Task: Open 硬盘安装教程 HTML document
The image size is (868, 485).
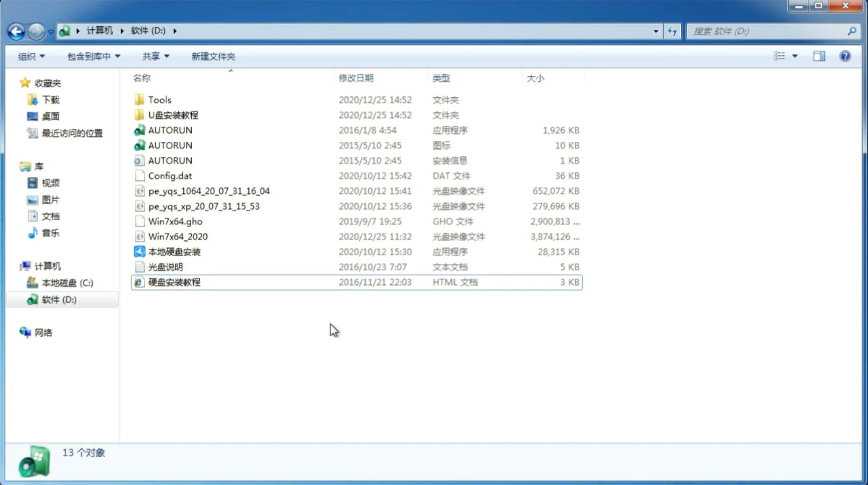Action: [x=173, y=282]
